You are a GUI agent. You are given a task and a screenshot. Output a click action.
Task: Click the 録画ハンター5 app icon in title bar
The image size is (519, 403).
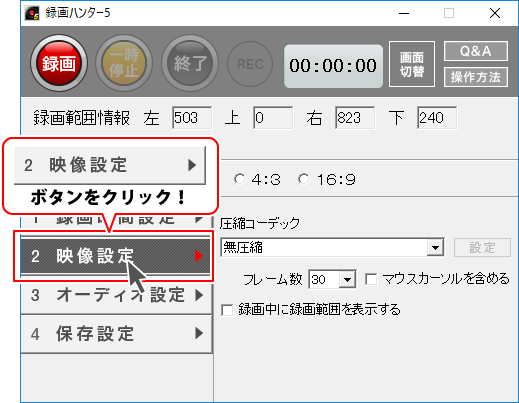[32, 13]
